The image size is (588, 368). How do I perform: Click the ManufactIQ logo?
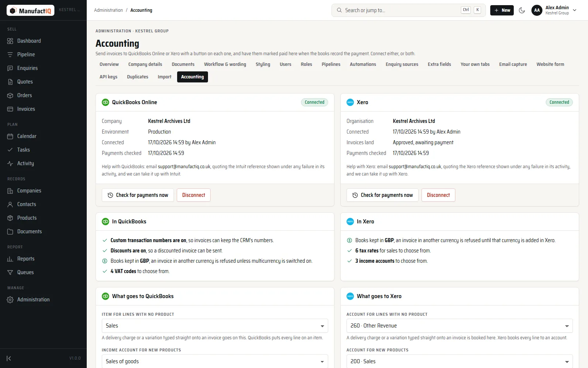pyautogui.click(x=31, y=10)
